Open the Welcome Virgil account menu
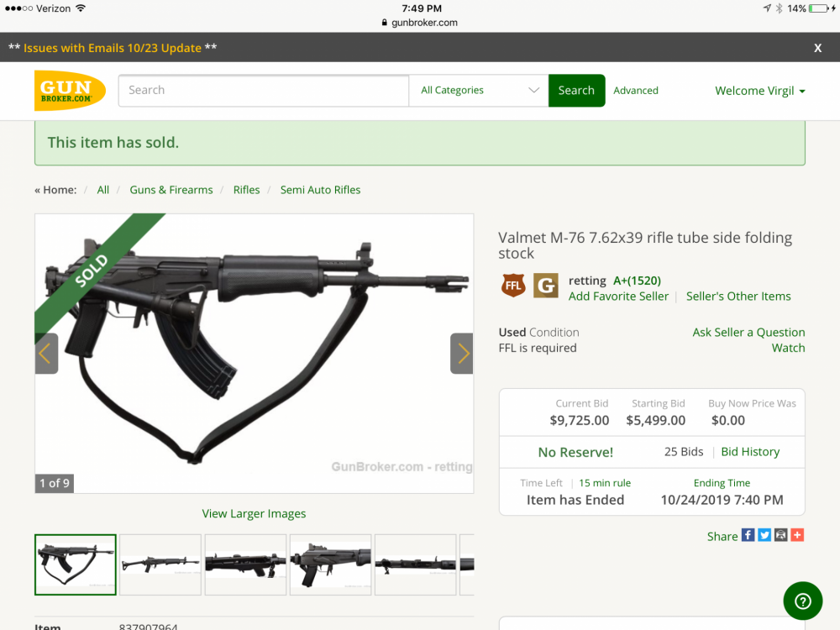This screenshot has height=630, width=840. pos(759,91)
